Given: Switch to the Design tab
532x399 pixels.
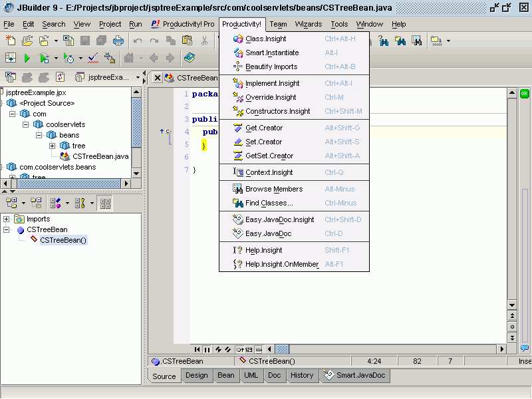Looking at the screenshot, I should tap(197, 375).
